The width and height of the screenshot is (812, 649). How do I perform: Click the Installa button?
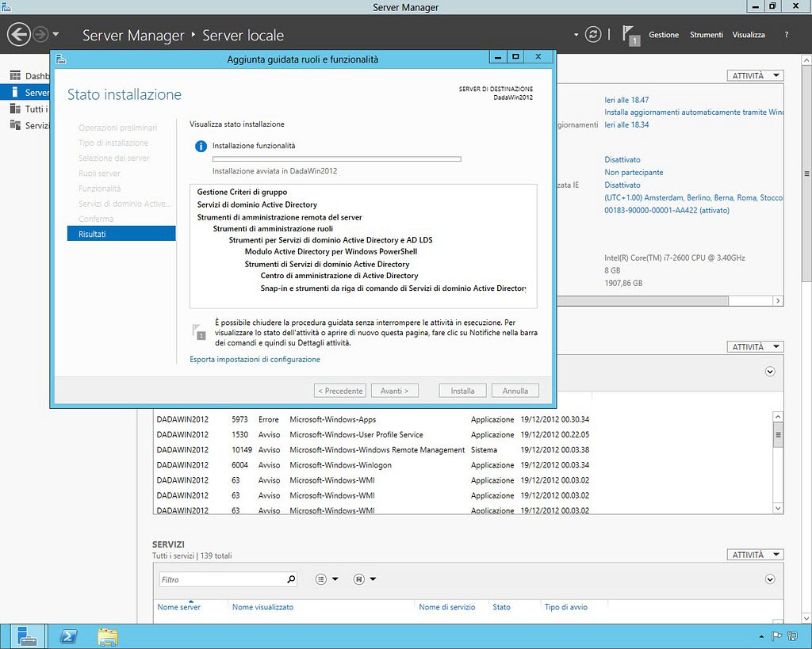pos(462,391)
